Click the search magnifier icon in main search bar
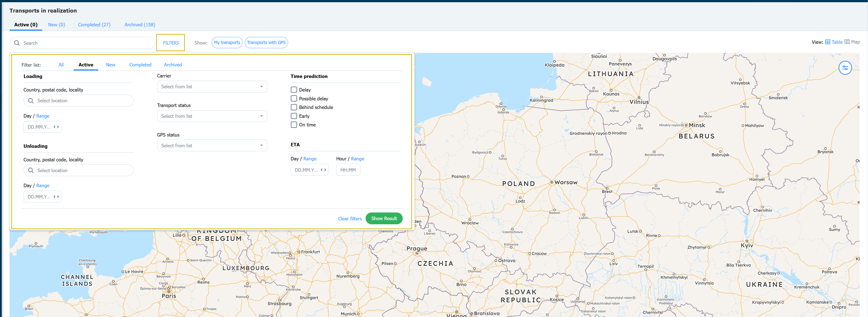The height and width of the screenshot is (317, 868). (17, 43)
